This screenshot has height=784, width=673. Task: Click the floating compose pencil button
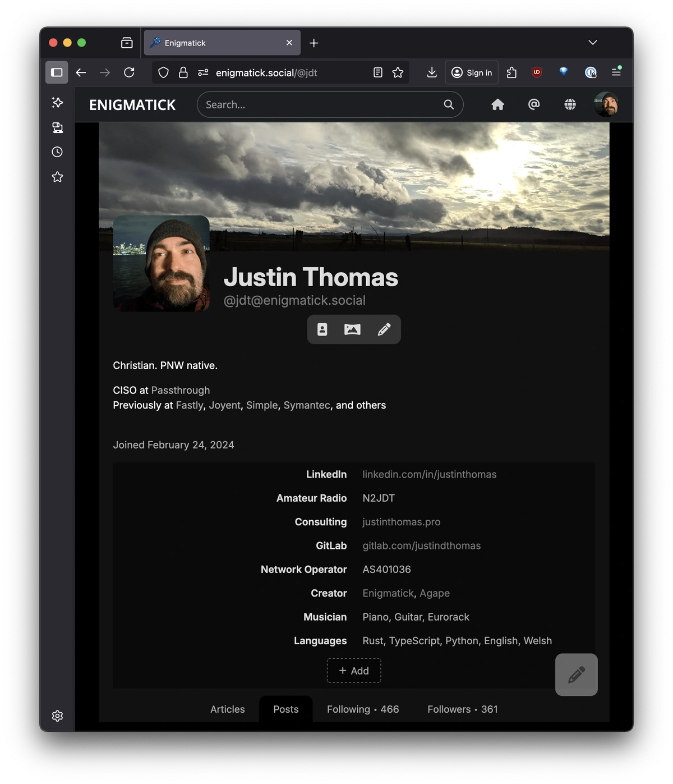(576, 675)
